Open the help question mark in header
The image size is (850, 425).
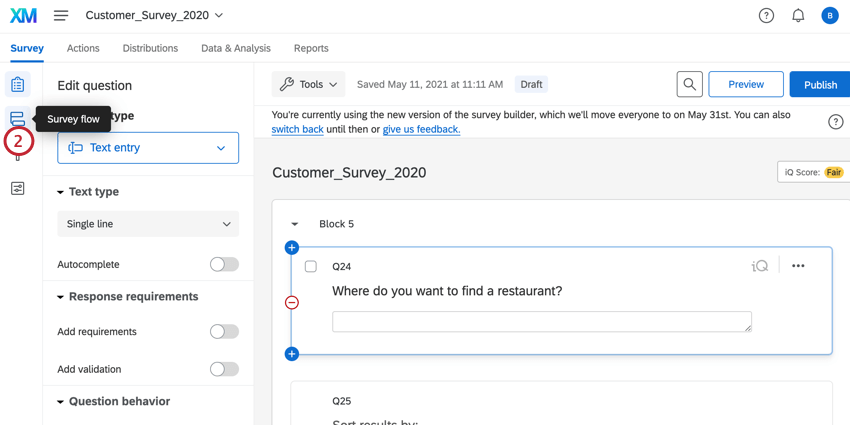pyautogui.click(x=766, y=16)
